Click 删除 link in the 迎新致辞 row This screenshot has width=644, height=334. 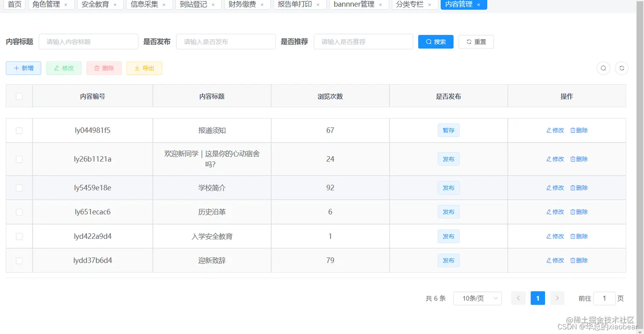point(579,260)
